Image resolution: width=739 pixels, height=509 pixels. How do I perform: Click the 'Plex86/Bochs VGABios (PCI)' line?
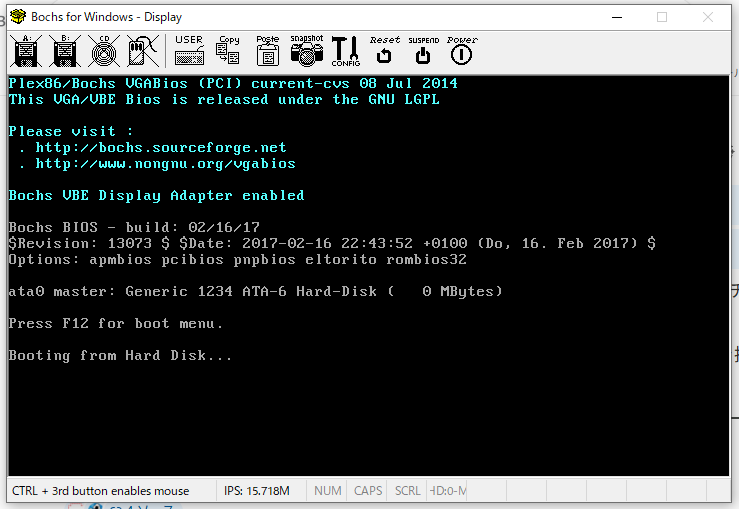[233, 83]
